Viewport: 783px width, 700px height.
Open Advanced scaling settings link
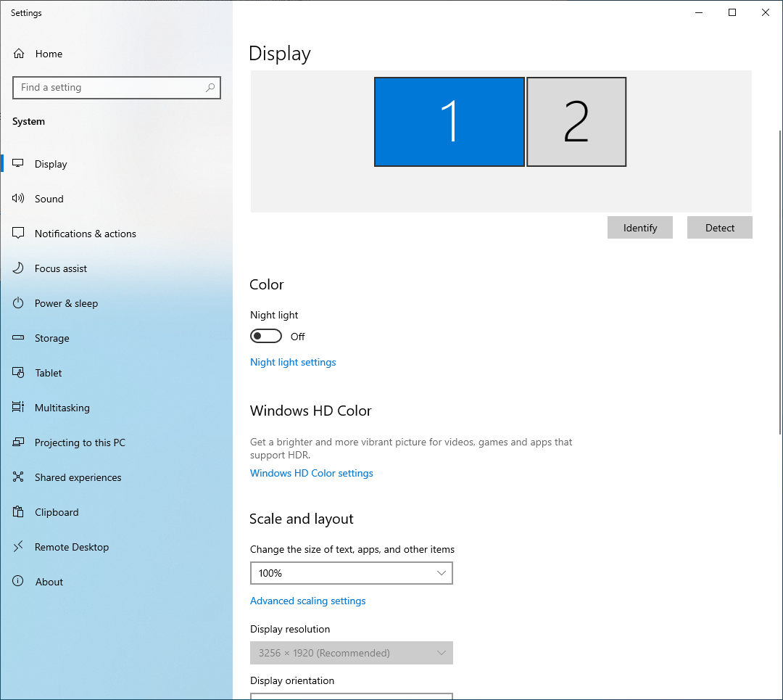click(307, 601)
